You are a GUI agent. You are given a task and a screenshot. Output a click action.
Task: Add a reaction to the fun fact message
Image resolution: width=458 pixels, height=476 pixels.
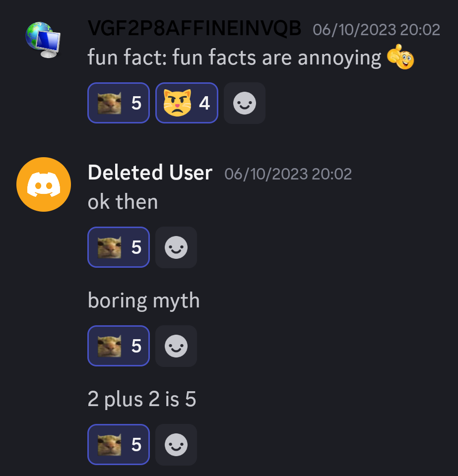[x=245, y=103]
